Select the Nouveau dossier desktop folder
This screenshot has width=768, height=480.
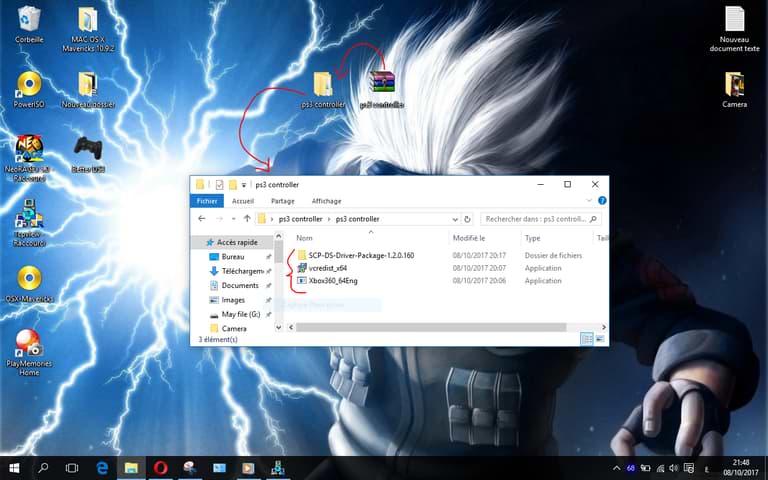click(88, 90)
